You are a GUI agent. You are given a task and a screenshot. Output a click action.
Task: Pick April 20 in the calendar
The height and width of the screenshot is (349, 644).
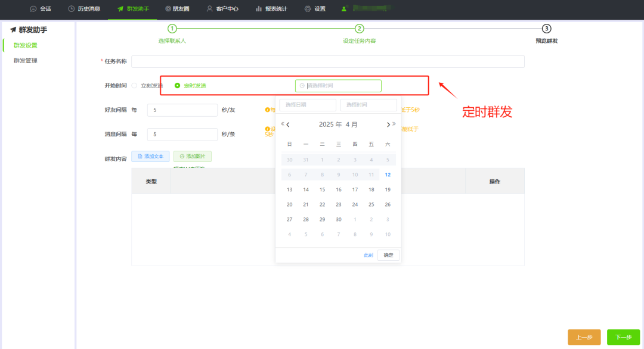click(290, 204)
